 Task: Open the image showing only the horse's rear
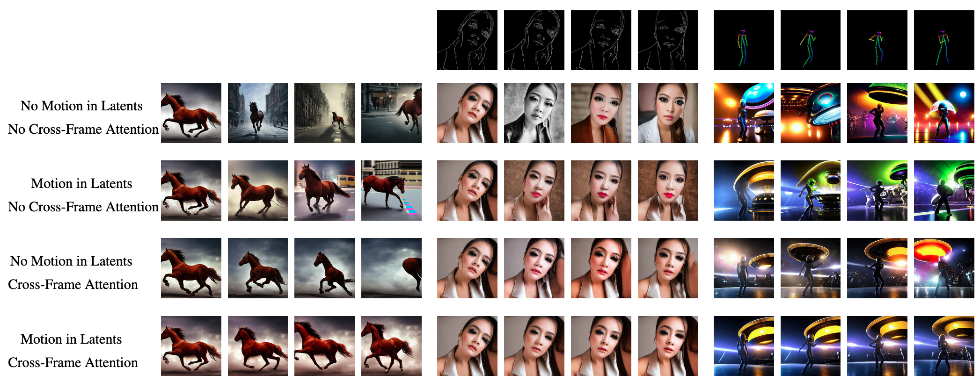391,268
